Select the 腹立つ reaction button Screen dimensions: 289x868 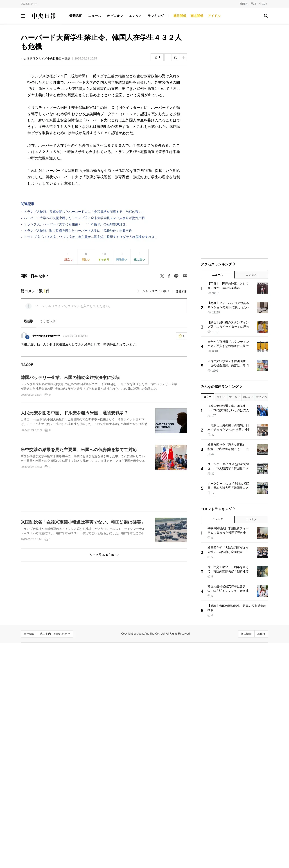click(68, 257)
